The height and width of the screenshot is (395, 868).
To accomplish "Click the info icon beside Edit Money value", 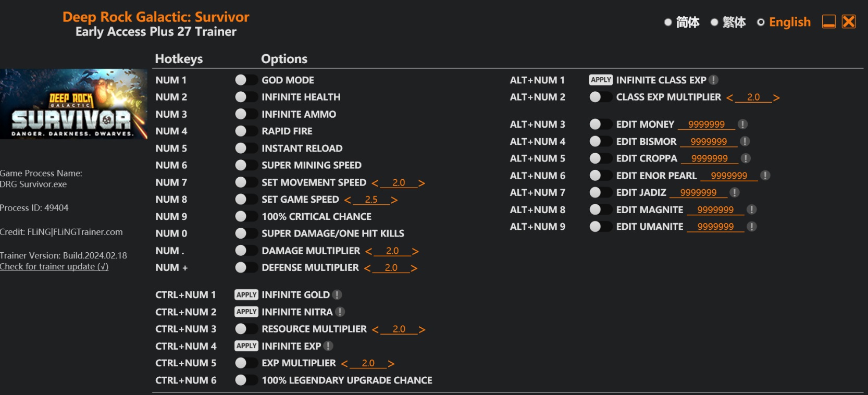I will point(743,125).
